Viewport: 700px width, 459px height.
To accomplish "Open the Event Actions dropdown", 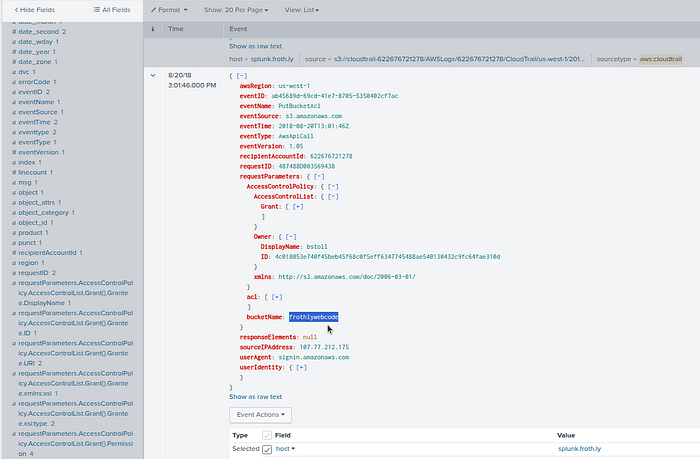I will 261,415.
